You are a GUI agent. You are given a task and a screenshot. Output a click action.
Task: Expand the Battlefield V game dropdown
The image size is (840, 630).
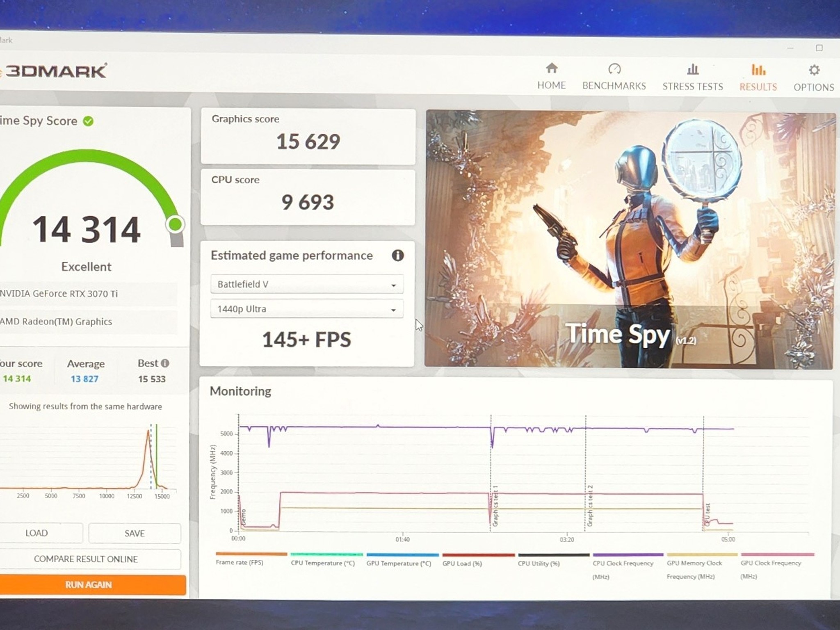307,284
